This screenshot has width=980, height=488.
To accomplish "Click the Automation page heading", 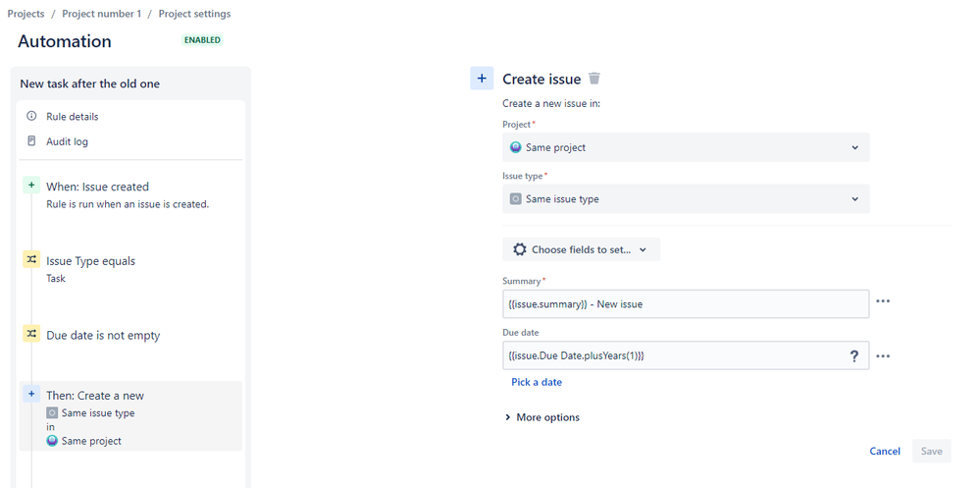I will (65, 41).
